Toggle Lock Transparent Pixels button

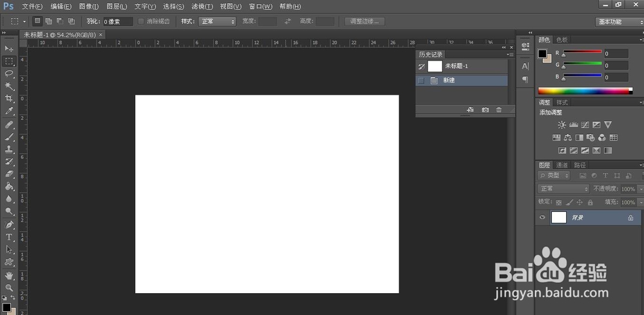[558, 202]
